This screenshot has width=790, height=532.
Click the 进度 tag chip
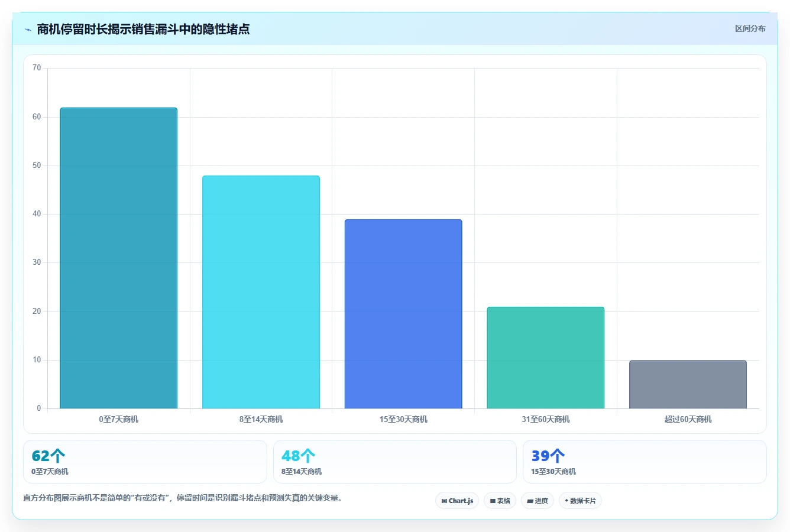coord(537,501)
